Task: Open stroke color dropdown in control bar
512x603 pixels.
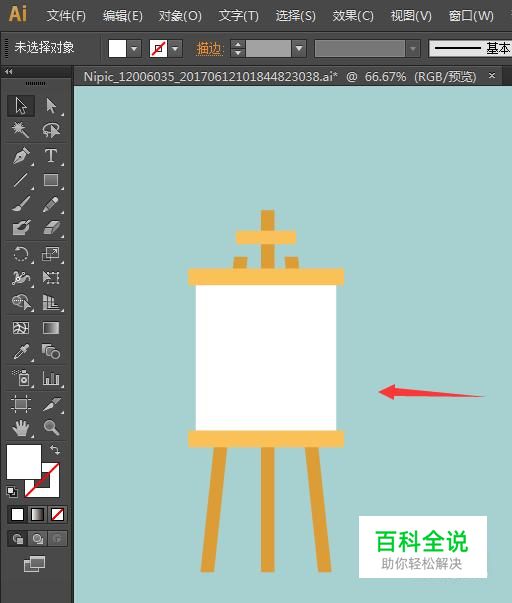Action: tap(175, 49)
